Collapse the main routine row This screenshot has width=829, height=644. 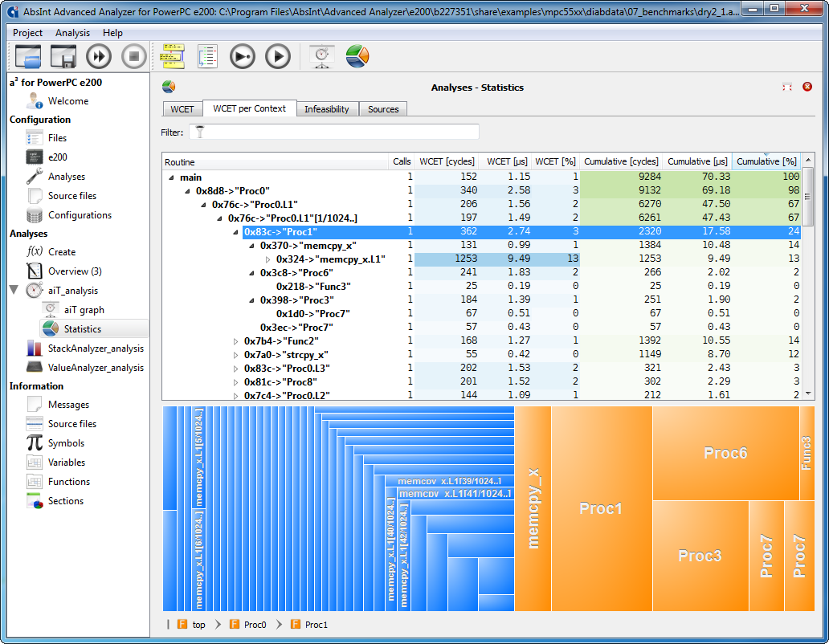(x=171, y=177)
